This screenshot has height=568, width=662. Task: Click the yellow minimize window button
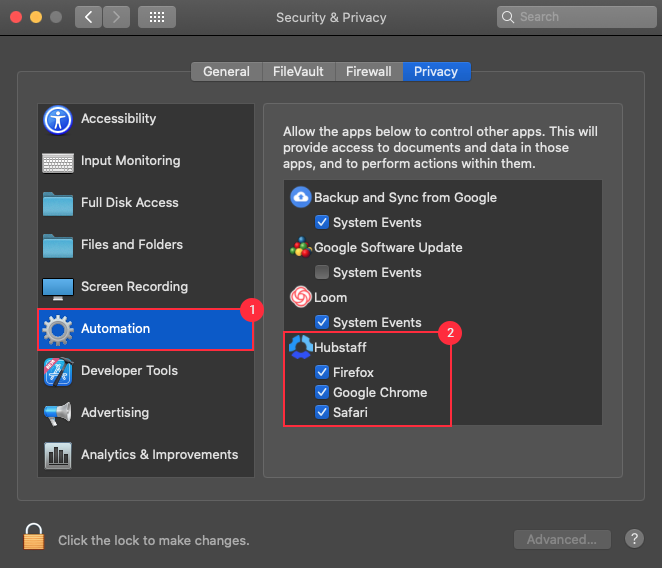pos(36,17)
